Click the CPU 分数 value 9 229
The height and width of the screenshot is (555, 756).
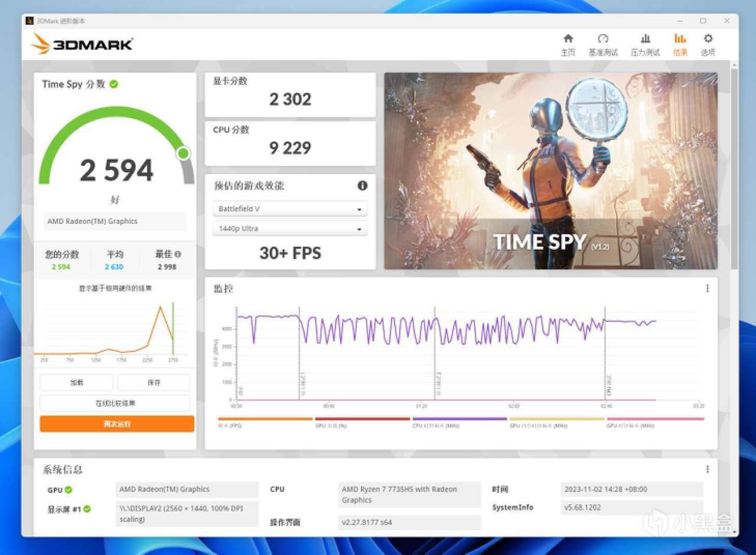coord(290,148)
